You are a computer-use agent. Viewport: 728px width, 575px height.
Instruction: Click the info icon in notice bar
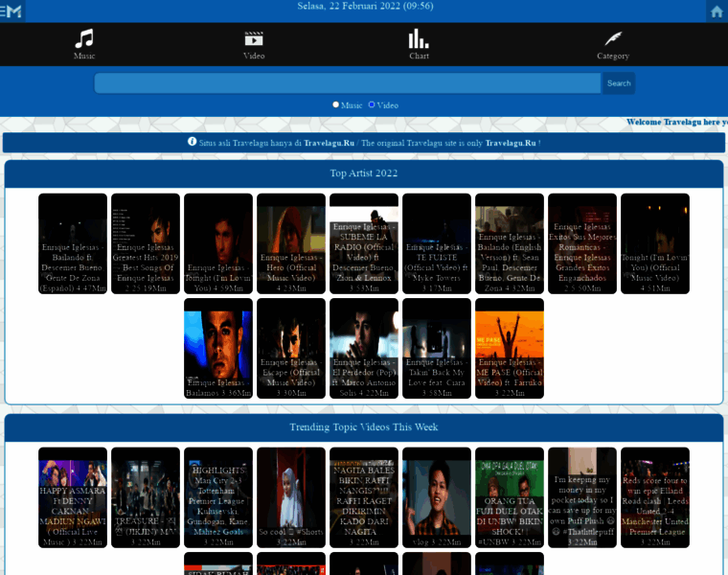[192, 142]
